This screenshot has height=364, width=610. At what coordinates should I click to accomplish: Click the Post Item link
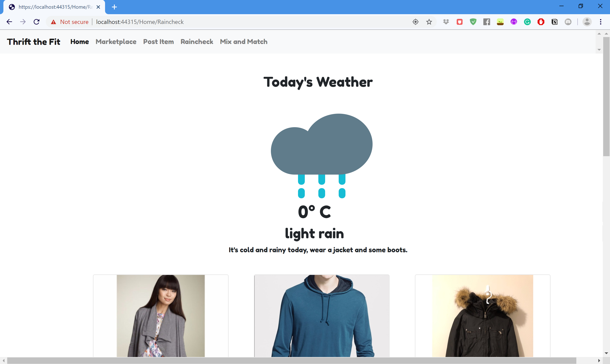(x=158, y=42)
